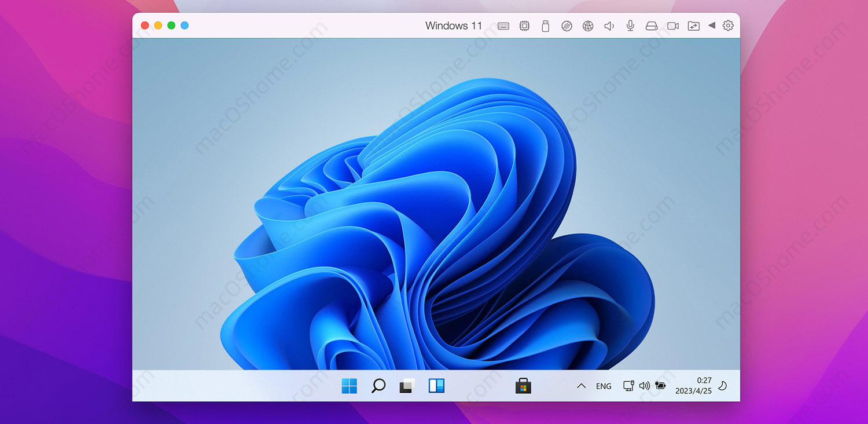This screenshot has width=868, height=424.
Task: Open Windows Search from the taskbar
Action: point(378,385)
